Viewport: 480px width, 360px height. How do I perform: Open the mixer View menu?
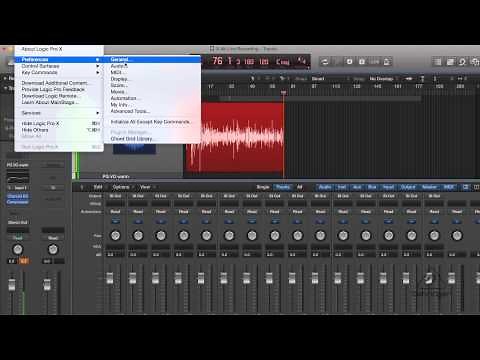(146, 187)
